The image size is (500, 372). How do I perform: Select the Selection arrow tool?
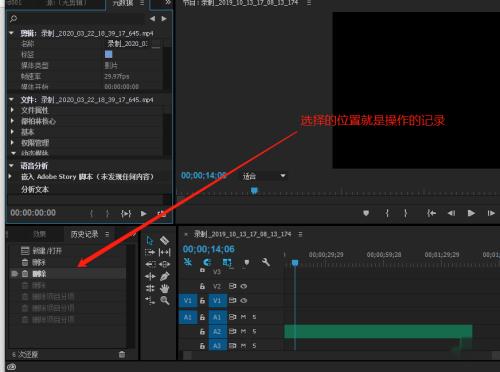point(150,240)
